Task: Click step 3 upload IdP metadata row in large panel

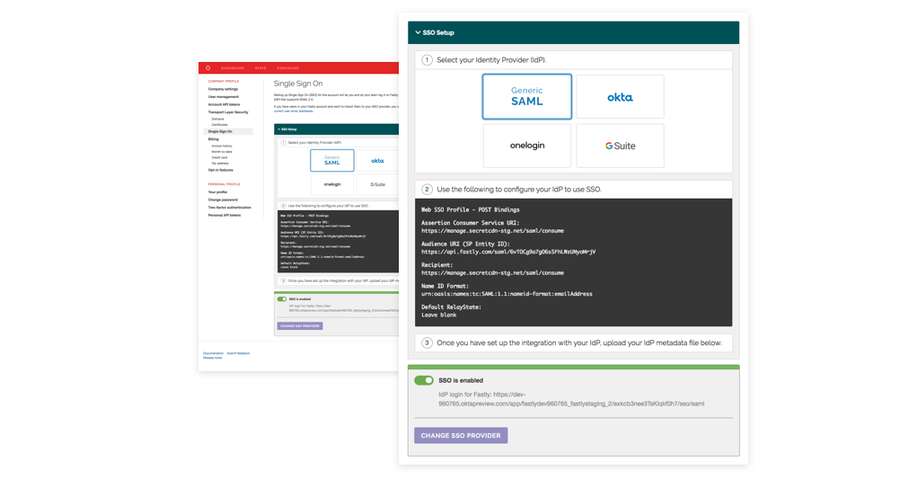Action: [573, 342]
